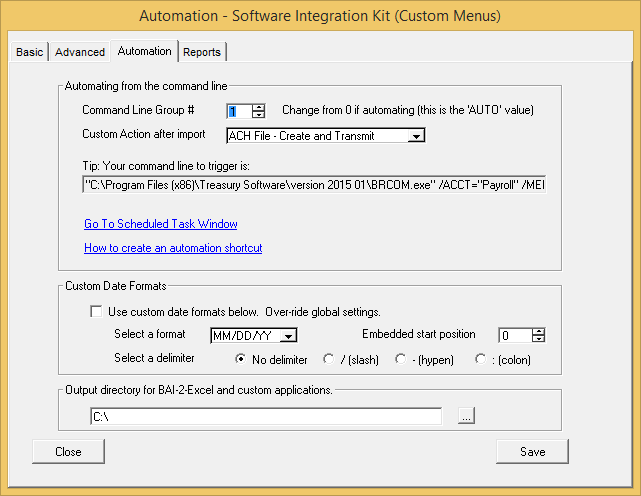Click the 'Change from 0 if automating' hint text
This screenshot has width=641, height=496.
pyautogui.click(x=408, y=110)
